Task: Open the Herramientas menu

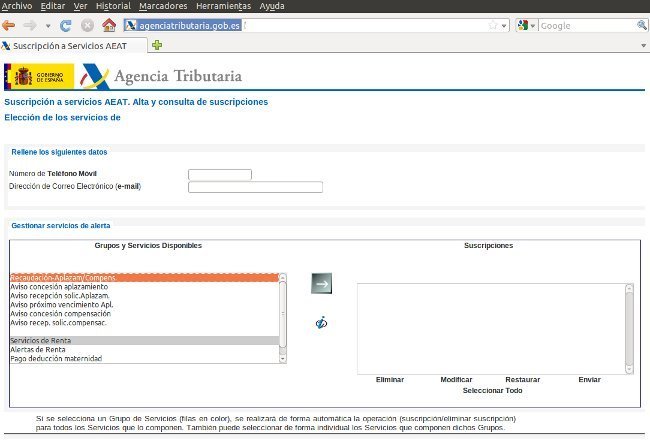Action: click(223, 6)
